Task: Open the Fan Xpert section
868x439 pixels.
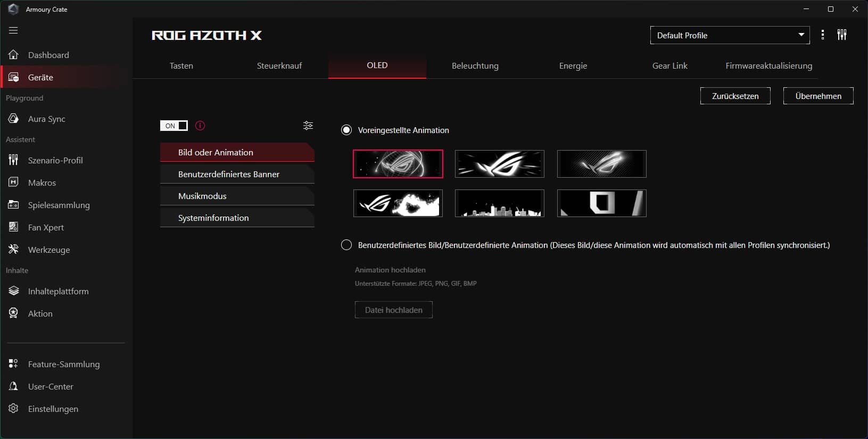Action: coord(46,227)
